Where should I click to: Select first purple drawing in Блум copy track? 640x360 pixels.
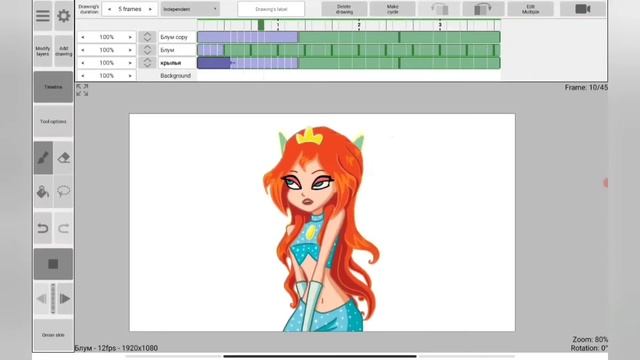tap(248, 37)
